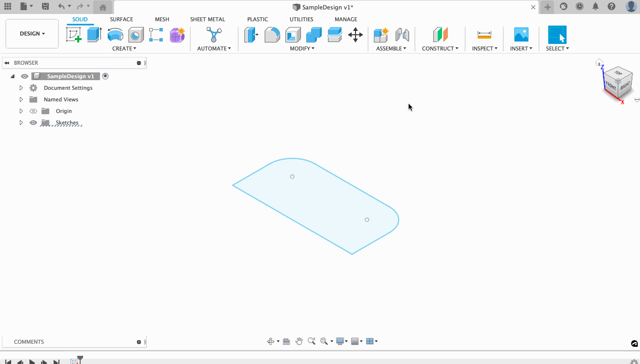Image resolution: width=640 pixels, height=364 pixels.
Task: Activate SampleDesign v1 radio button
Action: coord(105,76)
